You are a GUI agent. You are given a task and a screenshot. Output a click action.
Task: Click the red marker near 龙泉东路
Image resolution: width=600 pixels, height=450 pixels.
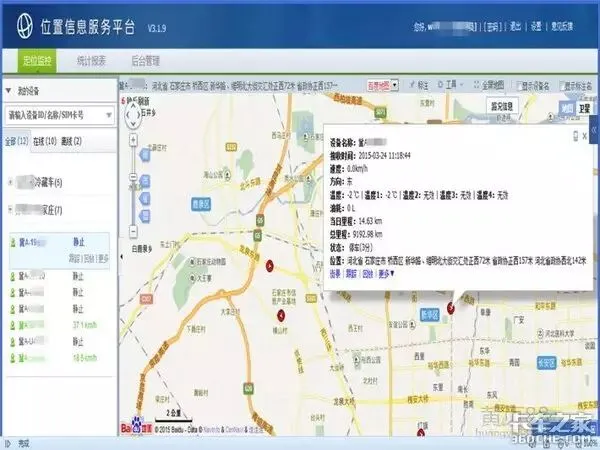coord(270,265)
